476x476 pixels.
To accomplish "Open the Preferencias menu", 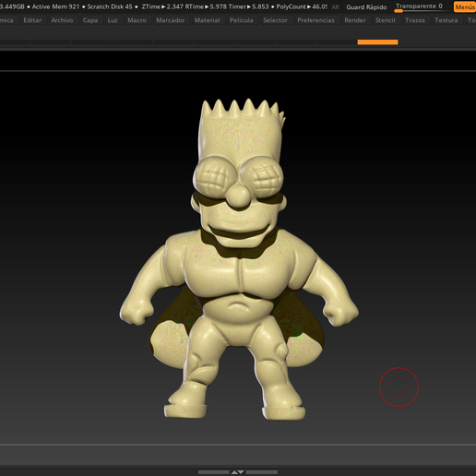I will tap(315, 20).
